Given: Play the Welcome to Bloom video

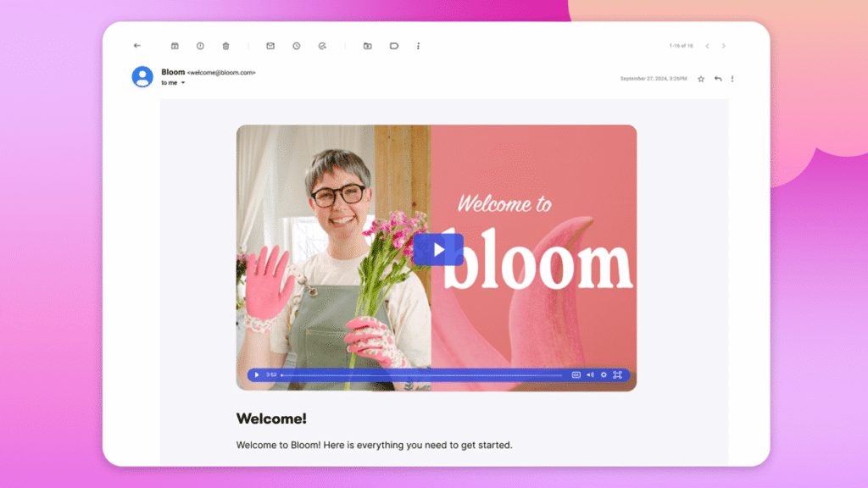Looking at the screenshot, I should 438,249.
